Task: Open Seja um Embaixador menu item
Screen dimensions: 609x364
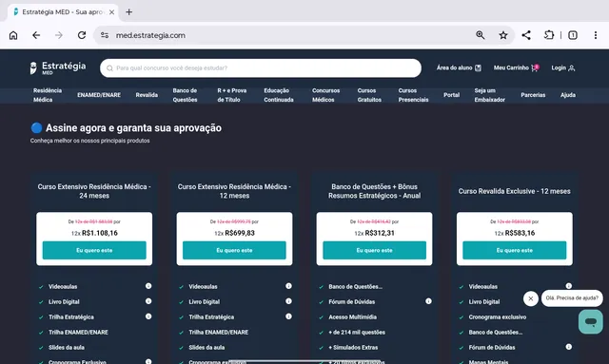Action: tap(489, 95)
